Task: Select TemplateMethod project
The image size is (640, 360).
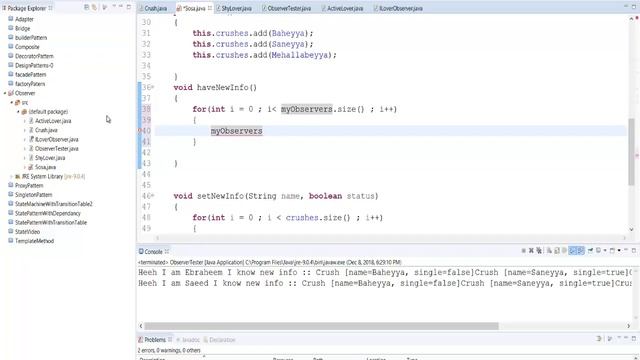Action: 34,241
